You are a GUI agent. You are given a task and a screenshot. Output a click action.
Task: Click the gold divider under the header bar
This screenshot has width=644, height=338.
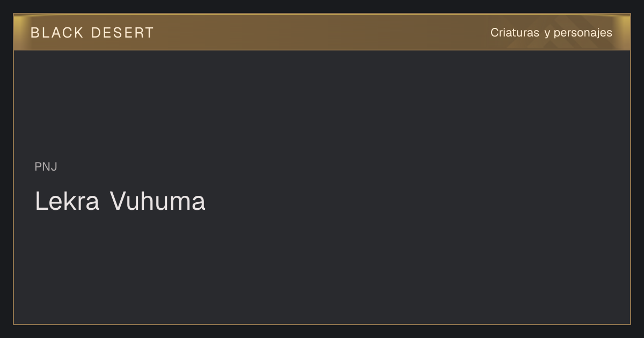pos(322,50)
